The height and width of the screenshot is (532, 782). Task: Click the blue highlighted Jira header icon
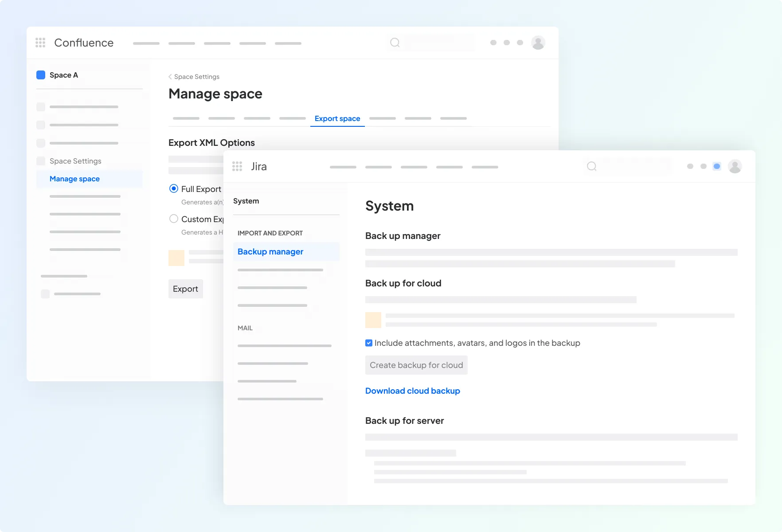click(x=716, y=166)
